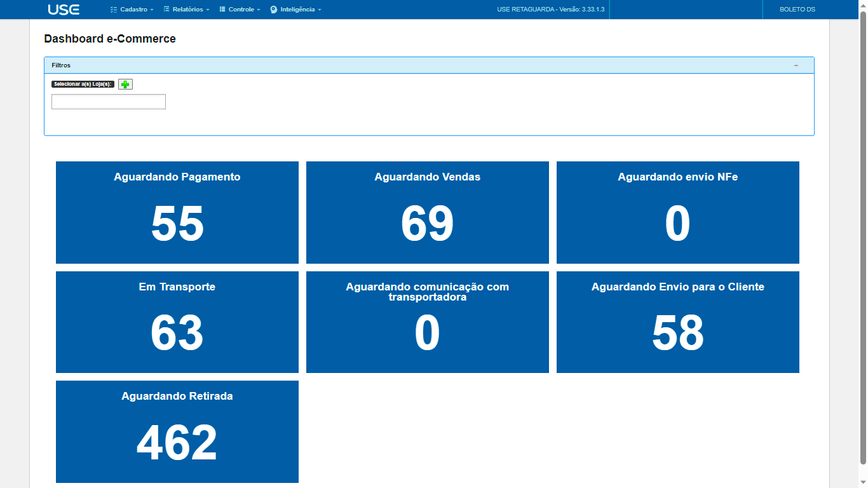Open the Aguardando Retirada card
The image size is (868, 488).
[x=177, y=431]
